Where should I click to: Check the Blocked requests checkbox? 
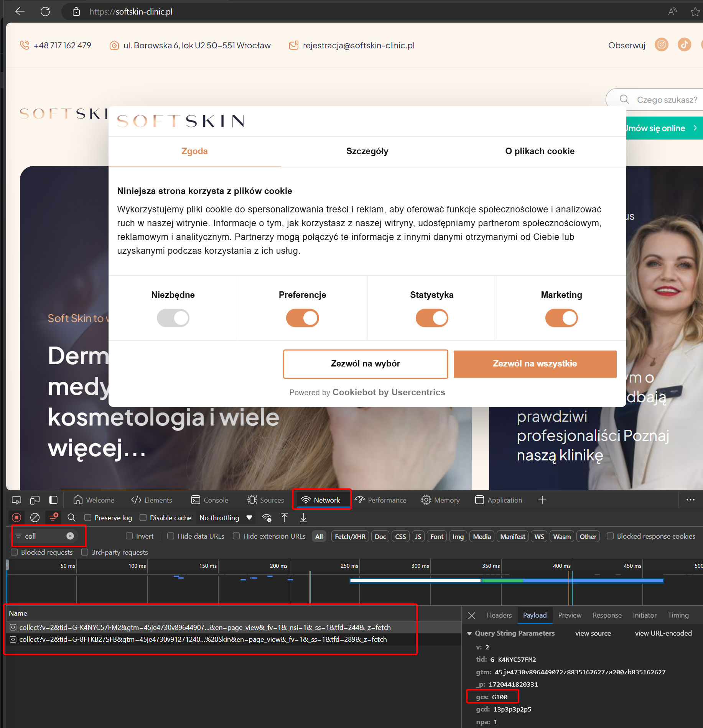click(x=14, y=552)
